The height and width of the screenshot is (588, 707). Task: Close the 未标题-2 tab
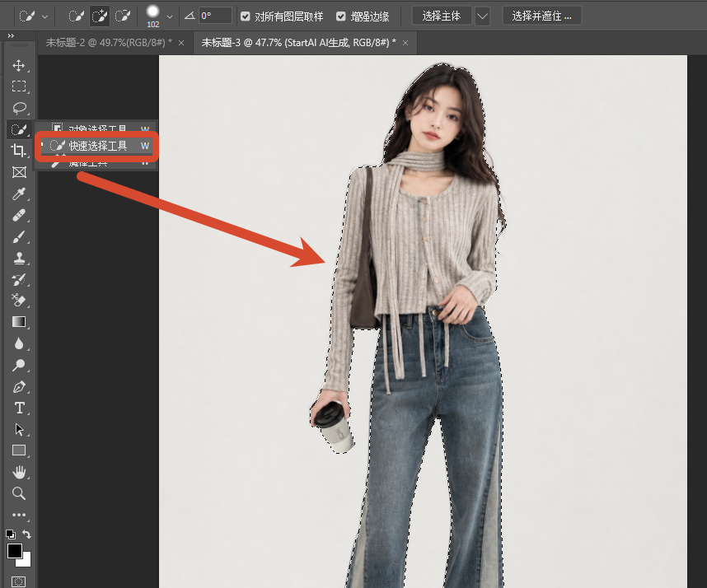pos(181,43)
